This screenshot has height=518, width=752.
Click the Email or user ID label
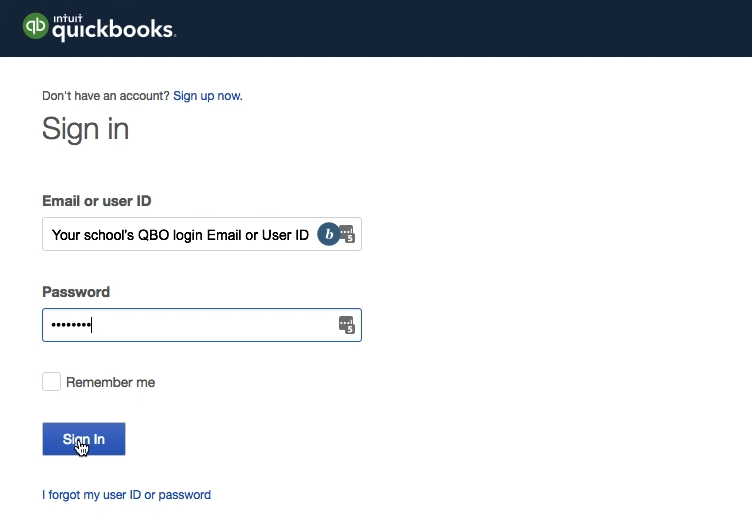coord(97,201)
